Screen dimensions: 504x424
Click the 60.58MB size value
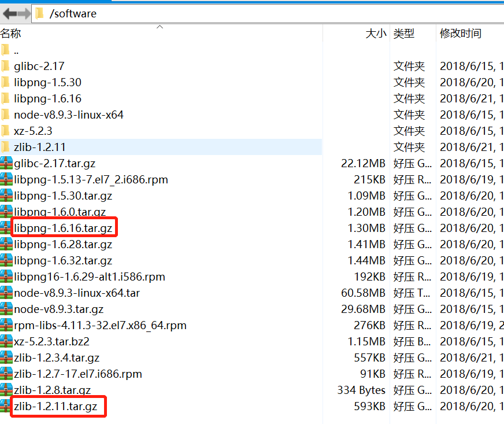[x=363, y=293]
